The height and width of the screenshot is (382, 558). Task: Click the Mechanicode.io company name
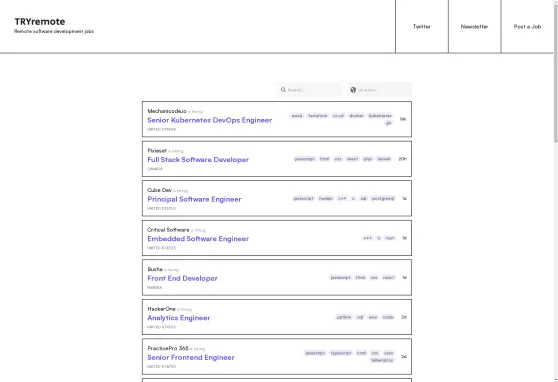167,111
